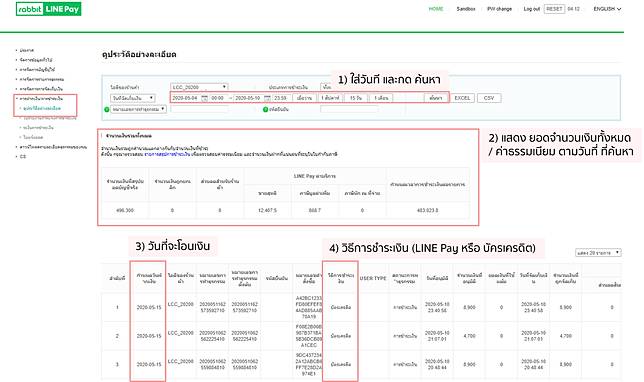Click the end time field 23:59
Viewport: 644px width, 382px height.
(281, 98)
